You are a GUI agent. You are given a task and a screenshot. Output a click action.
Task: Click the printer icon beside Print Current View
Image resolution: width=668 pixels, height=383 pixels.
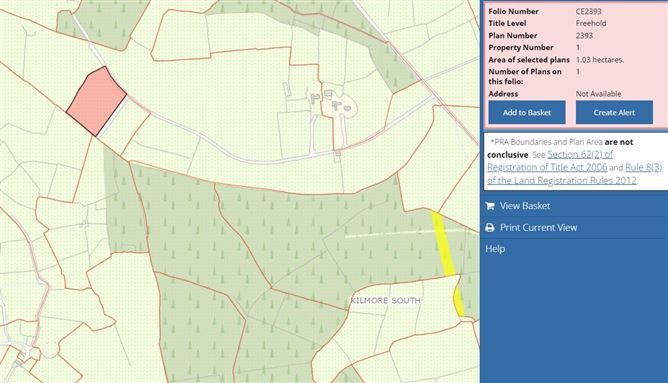(x=490, y=227)
